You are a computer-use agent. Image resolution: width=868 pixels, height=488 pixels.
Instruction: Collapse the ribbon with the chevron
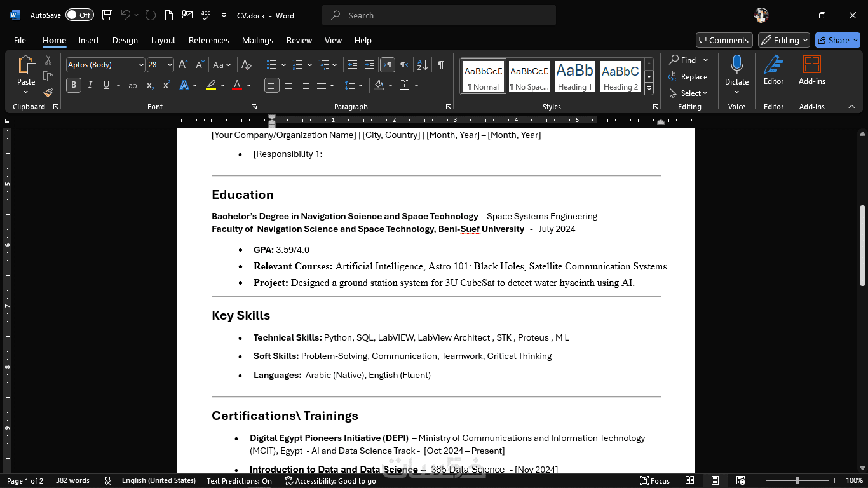[852, 107]
